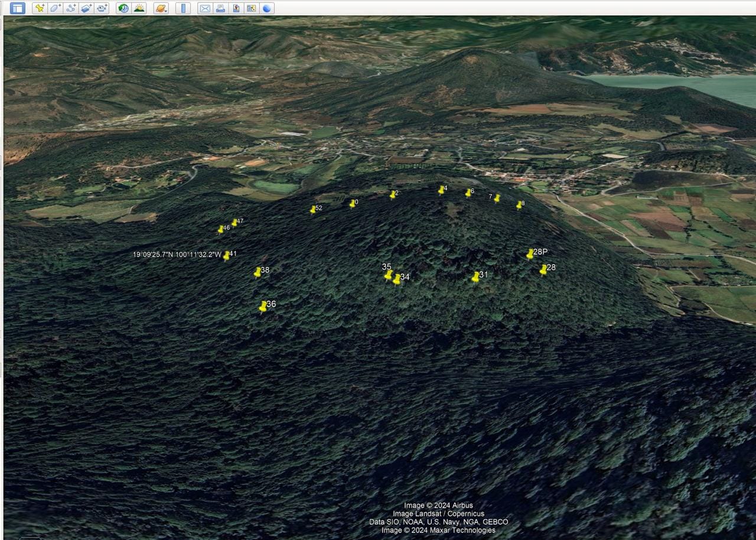Select the placemark pin labeled 31
Screen dimensions: 756x540
[x=475, y=277]
